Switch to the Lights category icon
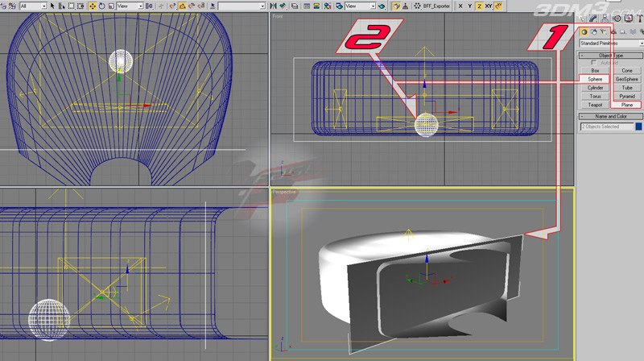Screen dimensions: 644x361 pyautogui.click(x=602, y=31)
